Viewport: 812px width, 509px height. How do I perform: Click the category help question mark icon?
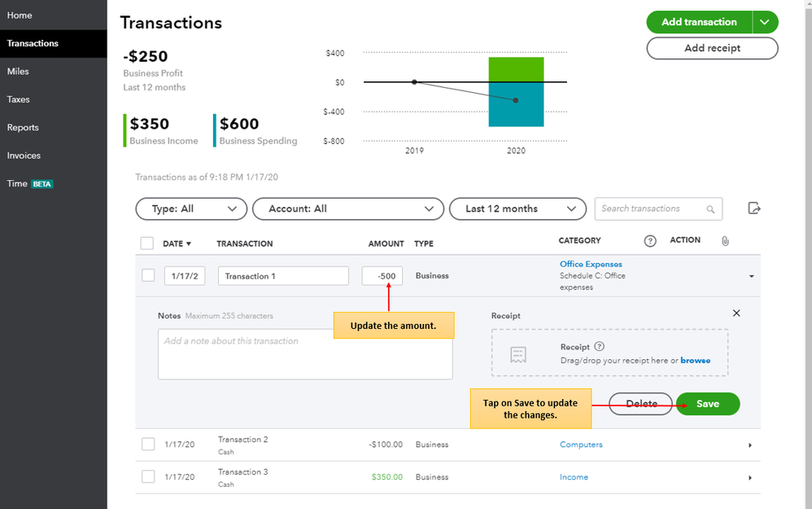[650, 241]
